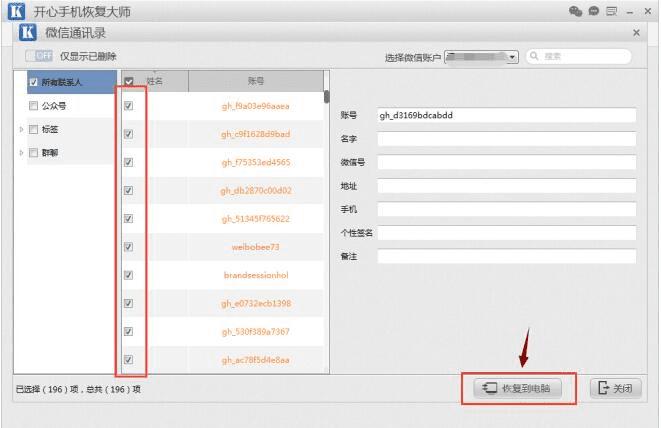Open the chat bubble feedback icon
The height and width of the screenshot is (428, 661).
[x=594, y=11]
